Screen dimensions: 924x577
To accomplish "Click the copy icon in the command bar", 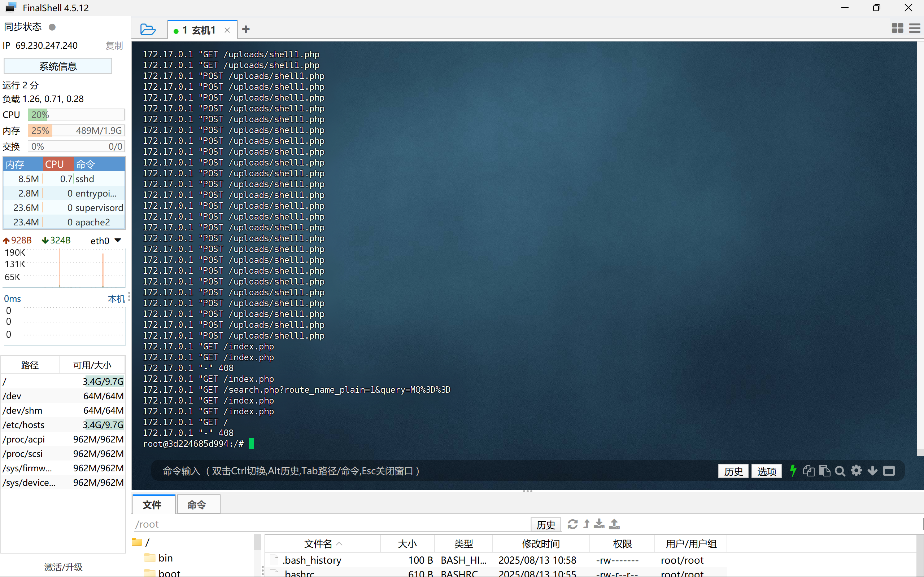I will click(x=808, y=471).
